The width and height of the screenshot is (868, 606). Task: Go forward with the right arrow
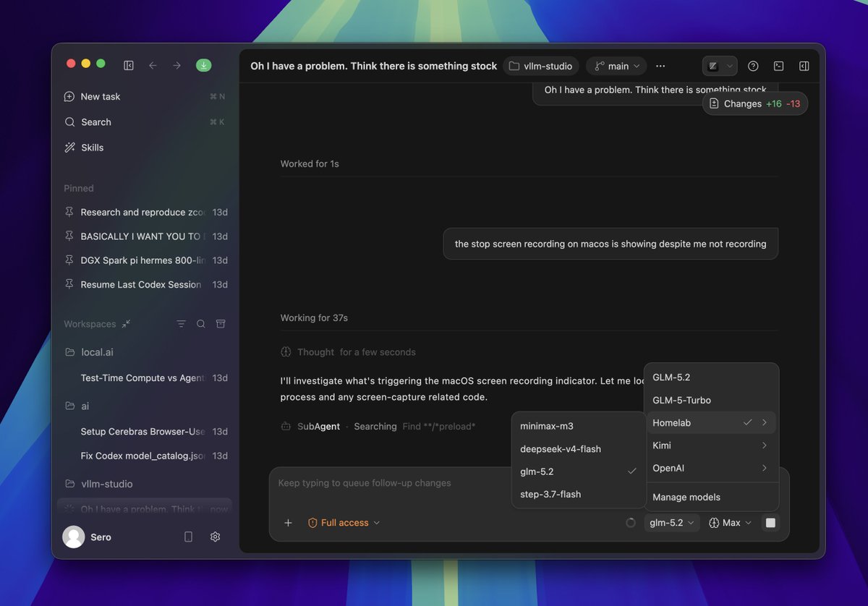(x=176, y=65)
